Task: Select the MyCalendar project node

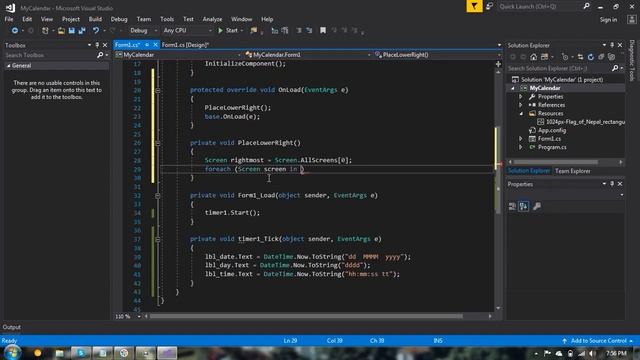Action: [x=545, y=88]
